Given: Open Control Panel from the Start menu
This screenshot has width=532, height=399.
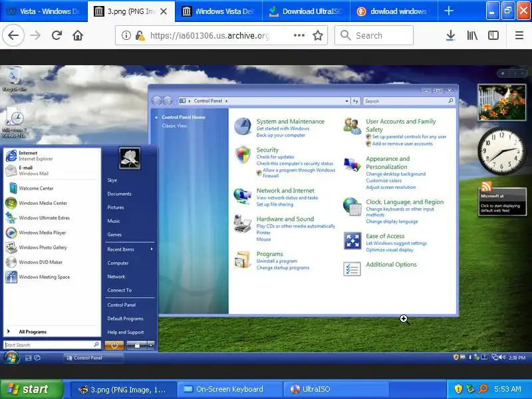Looking at the screenshot, I should 122,305.
